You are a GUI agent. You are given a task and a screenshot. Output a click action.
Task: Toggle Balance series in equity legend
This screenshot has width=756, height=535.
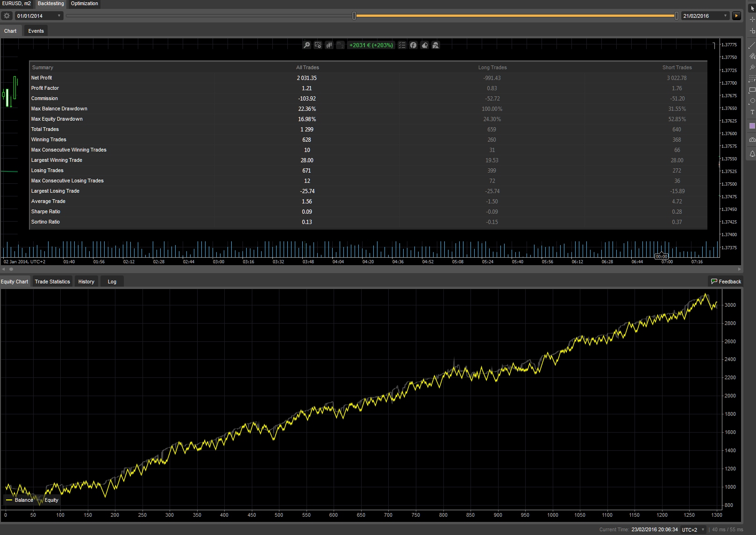pyautogui.click(x=20, y=500)
